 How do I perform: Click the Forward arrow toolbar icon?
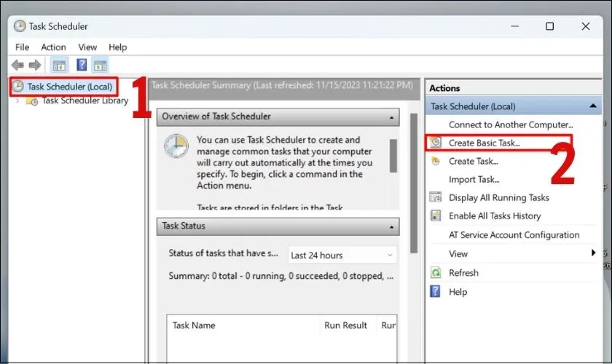[x=34, y=66]
